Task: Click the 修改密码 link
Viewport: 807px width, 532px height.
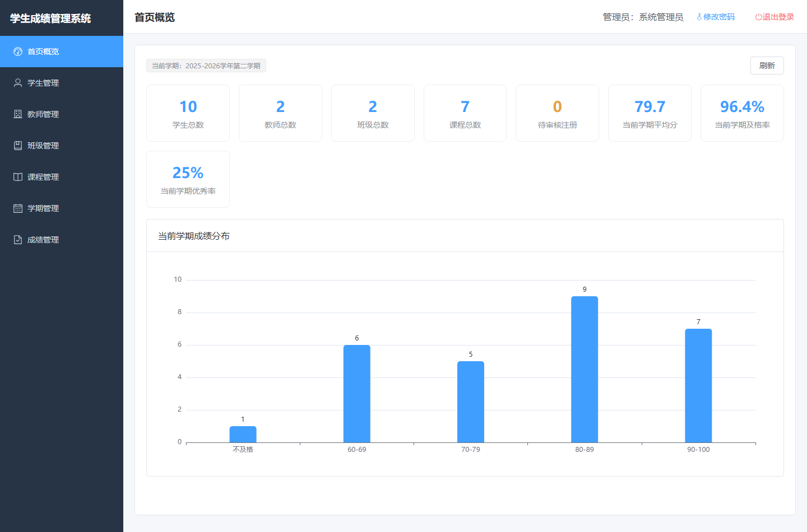Action: [x=716, y=17]
